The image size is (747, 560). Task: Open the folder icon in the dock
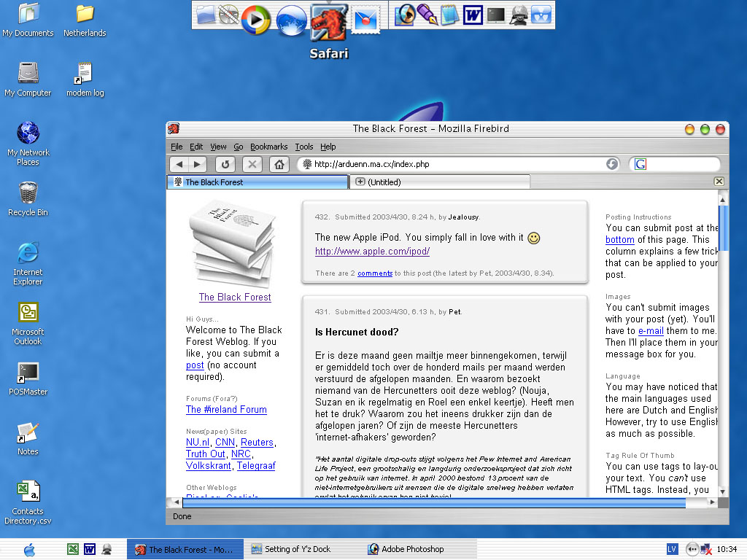206,15
